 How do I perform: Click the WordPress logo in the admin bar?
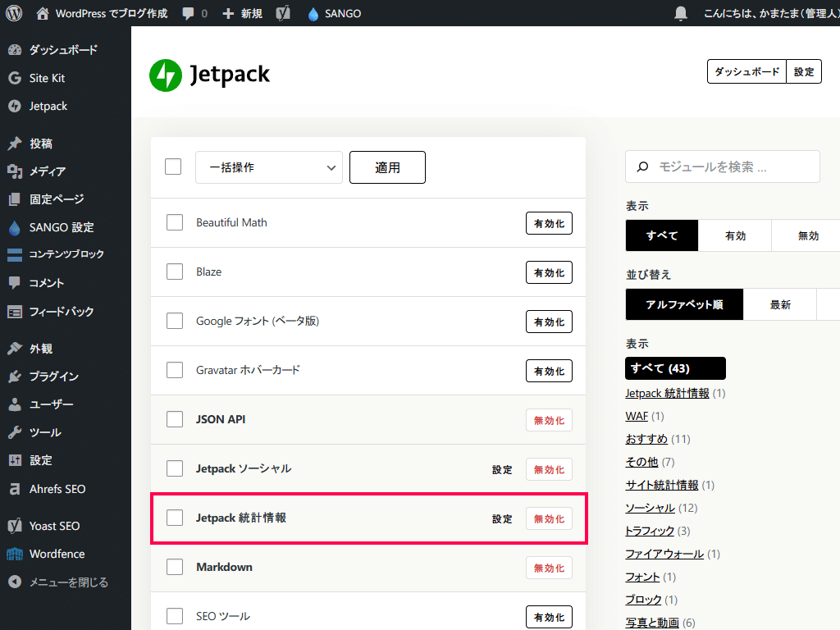(x=12, y=13)
